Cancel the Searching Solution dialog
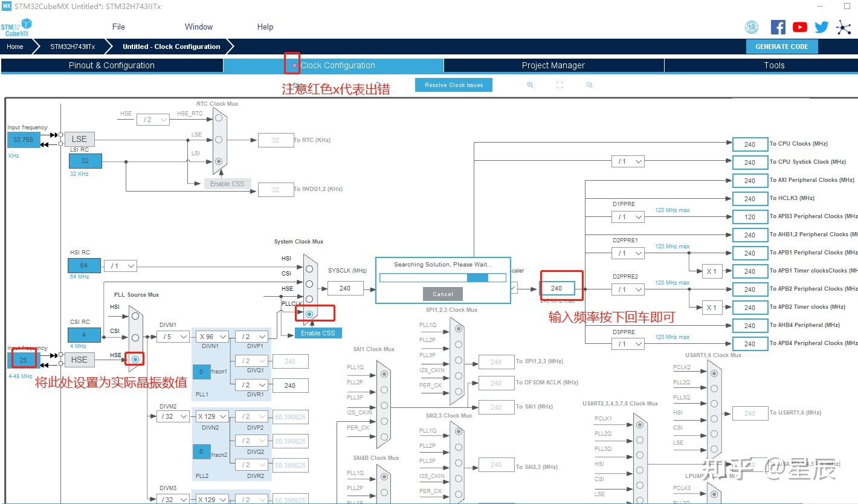Screen dimensions: 858x504 (x=443, y=294)
